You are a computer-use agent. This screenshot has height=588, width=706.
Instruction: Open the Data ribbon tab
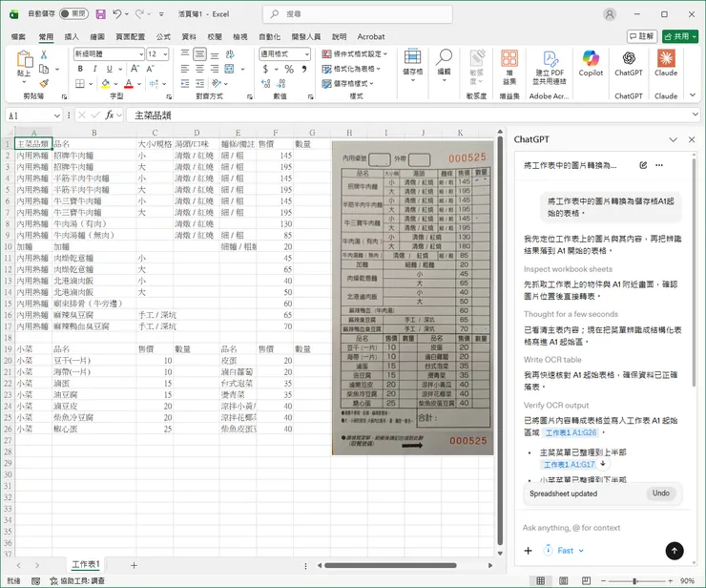click(189, 37)
